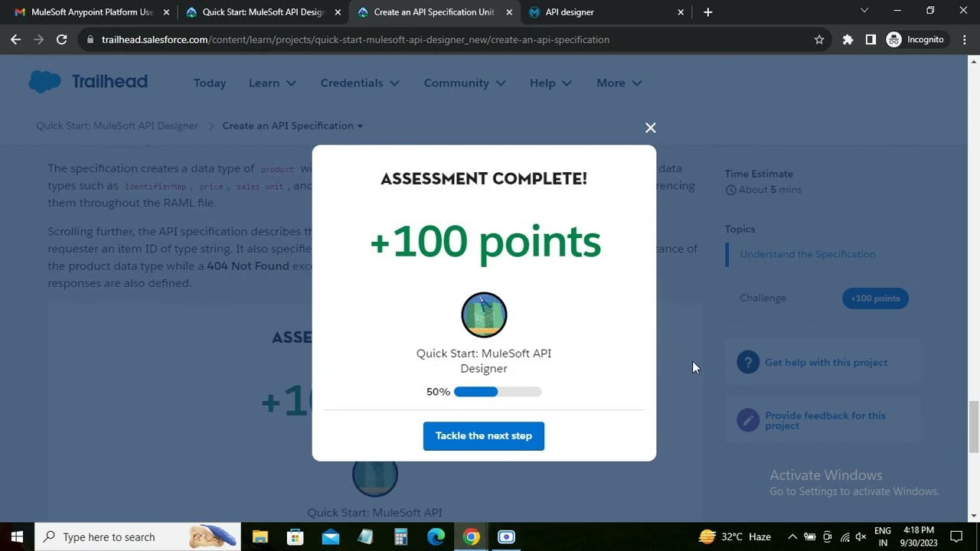This screenshot has height=551, width=980.
Task: Click the browser forward arrow
Action: pos(39,40)
